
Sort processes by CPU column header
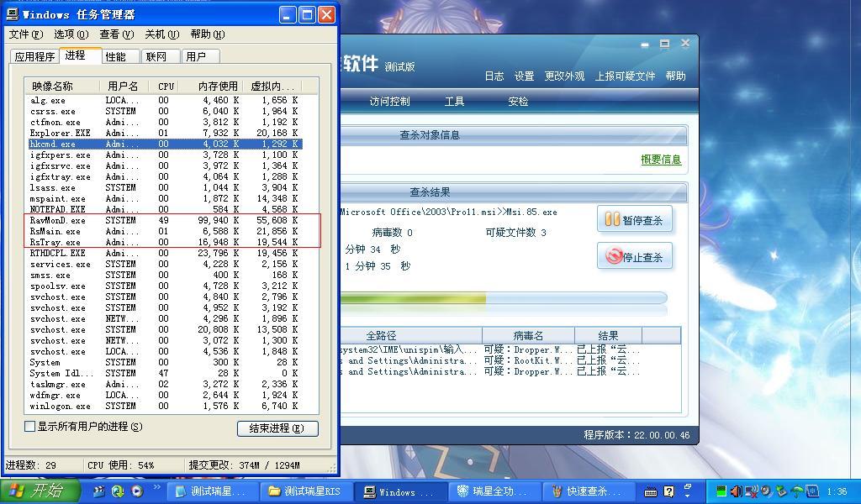click(x=166, y=87)
